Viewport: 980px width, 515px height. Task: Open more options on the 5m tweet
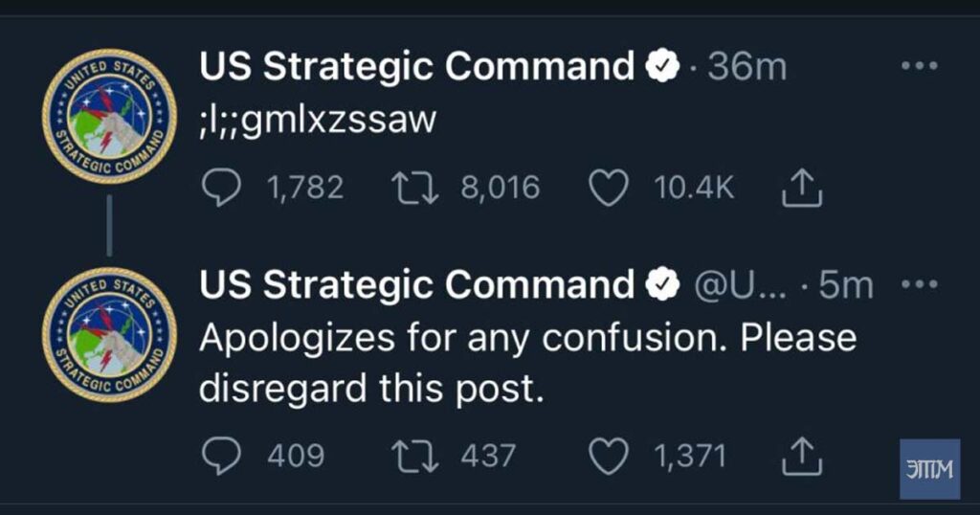[x=920, y=283]
